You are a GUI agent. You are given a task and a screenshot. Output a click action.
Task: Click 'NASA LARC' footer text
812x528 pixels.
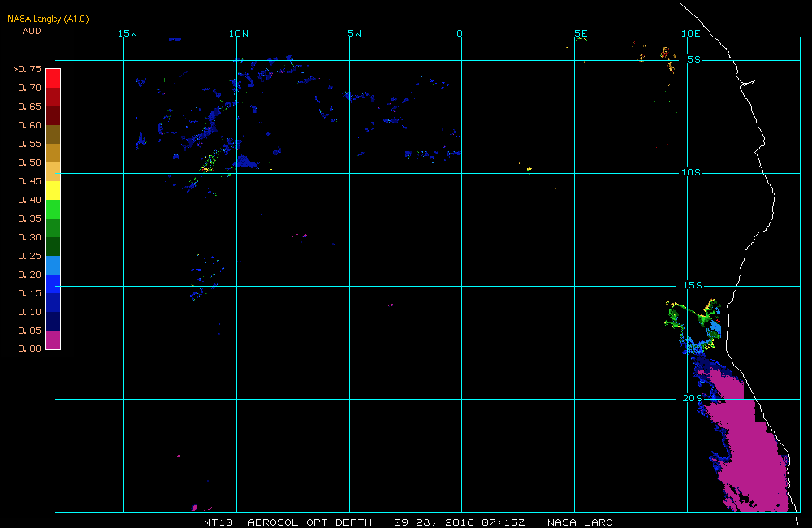click(580, 522)
